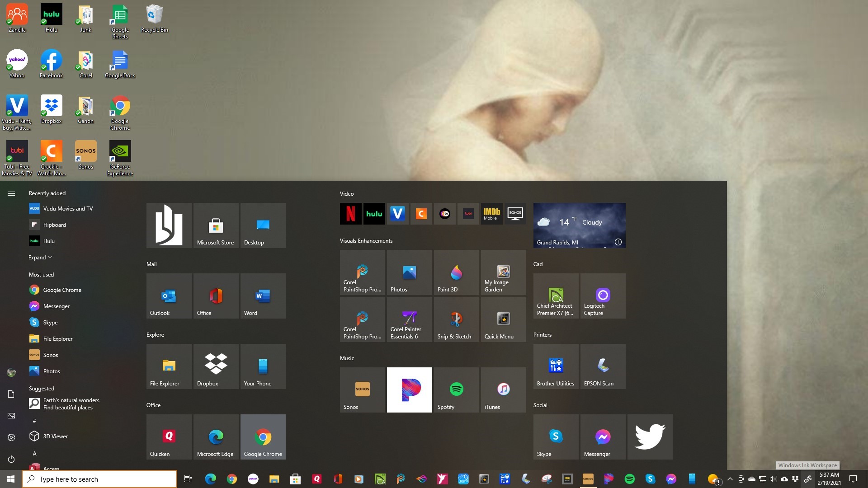This screenshot has height=488, width=868.
Task: Expand the Recently added list
Action: point(40,258)
